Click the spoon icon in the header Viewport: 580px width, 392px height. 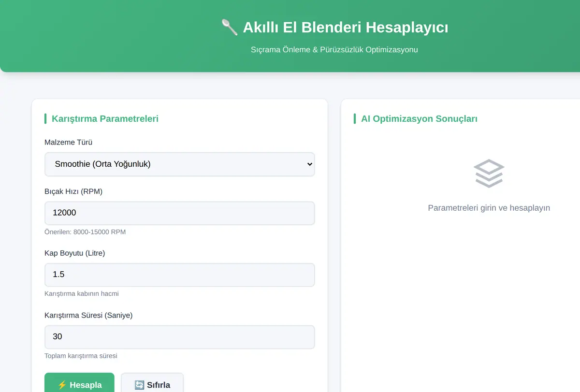230,28
